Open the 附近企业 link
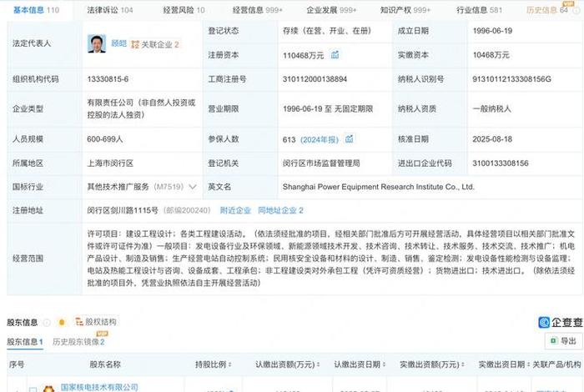Screen dimensions: 584x392 pos(235,210)
